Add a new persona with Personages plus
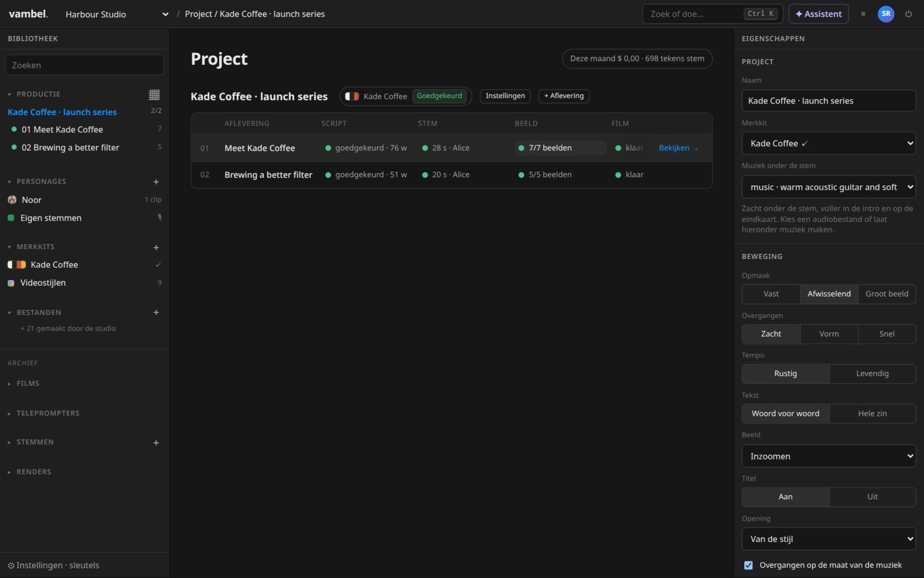 click(156, 182)
